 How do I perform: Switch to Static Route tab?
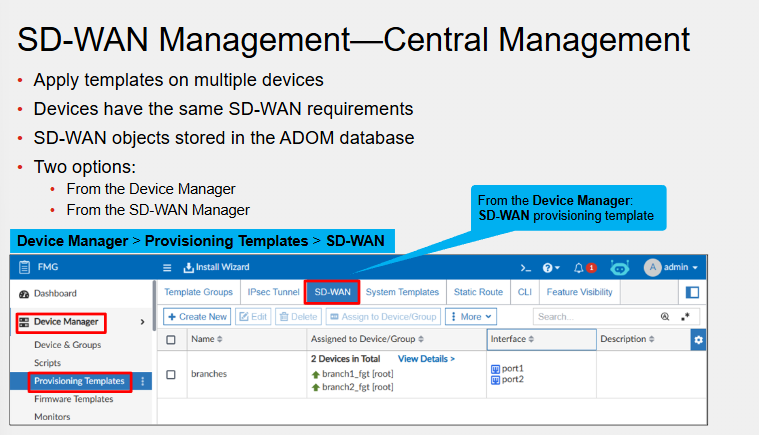pyautogui.click(x=478, y=292)
